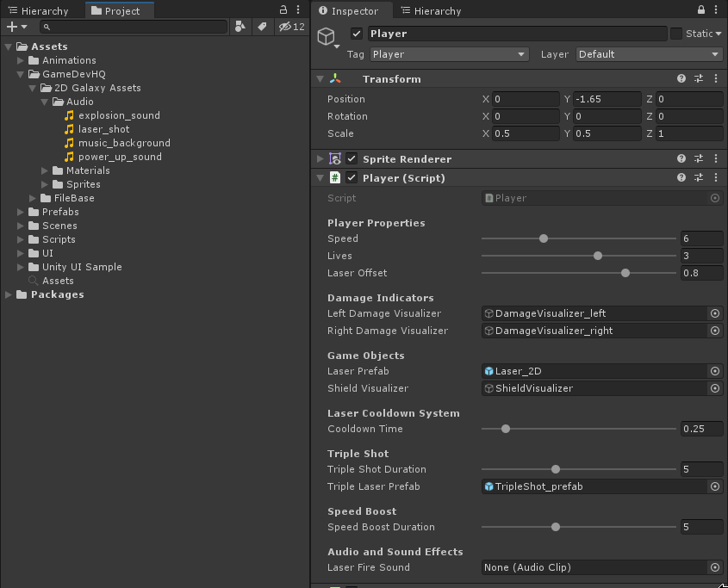The image size is (728, 588).
Task: Click the Project search field
Action: (134, 27)
